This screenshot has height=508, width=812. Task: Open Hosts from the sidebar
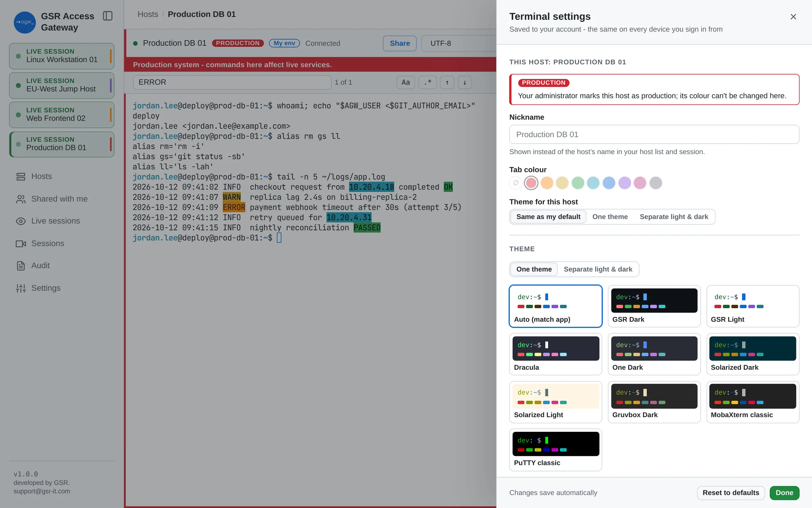62,176
